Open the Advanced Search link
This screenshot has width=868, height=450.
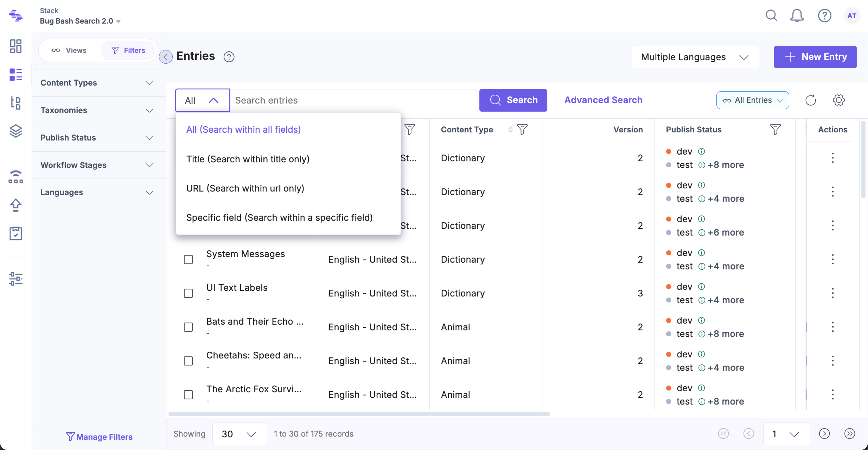(603, 100)
